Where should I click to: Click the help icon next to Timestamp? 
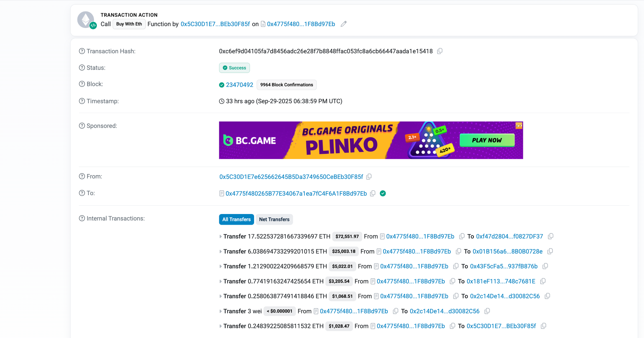82,101
